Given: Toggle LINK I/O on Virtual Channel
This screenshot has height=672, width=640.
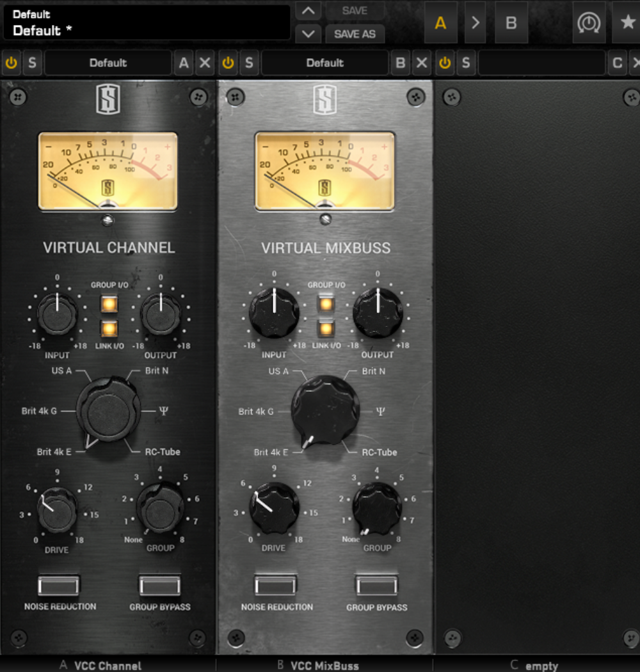Looking at the screenshot, I should (x=109, y=329).
